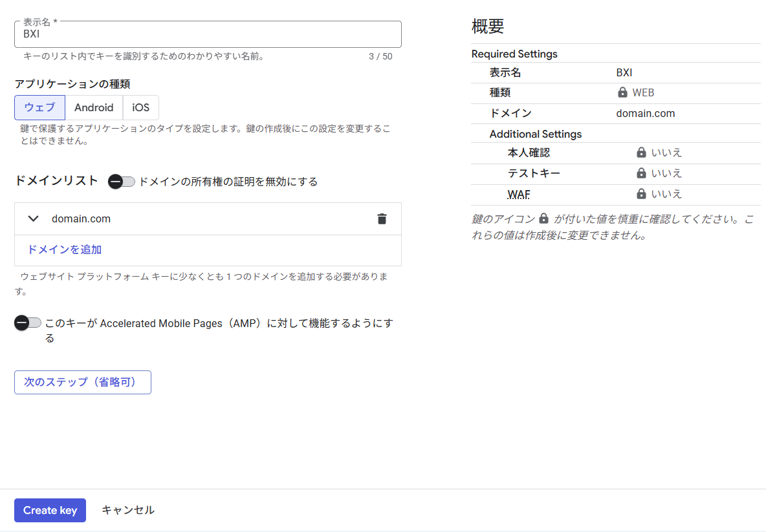Click the lock icon in the 鍵のアイコン note

click(543, 218)
